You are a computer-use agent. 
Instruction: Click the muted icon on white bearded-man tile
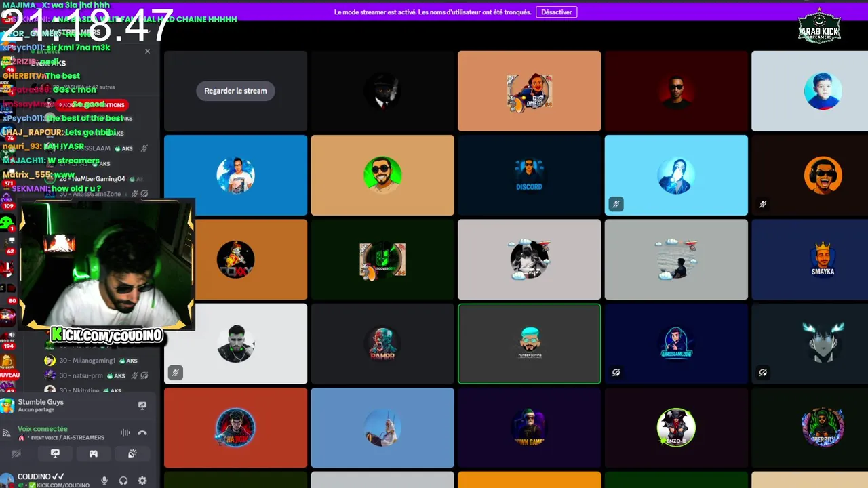point(175,372)
